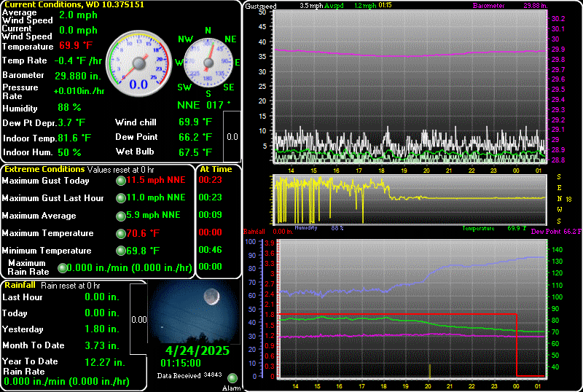
Task: Click the Current Wind Speed value 0.0 mph
Action: (x=78, y=30)
